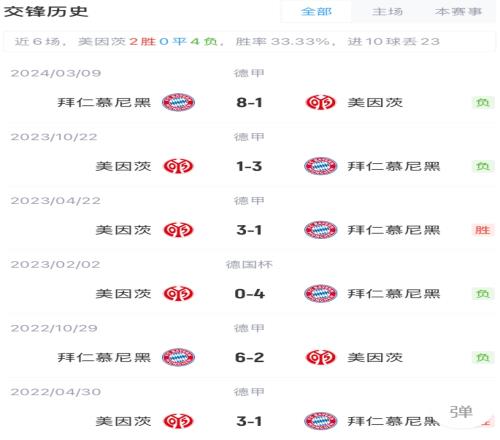
Task: Click the 德国杯 competition label
Action: (249, 265)
